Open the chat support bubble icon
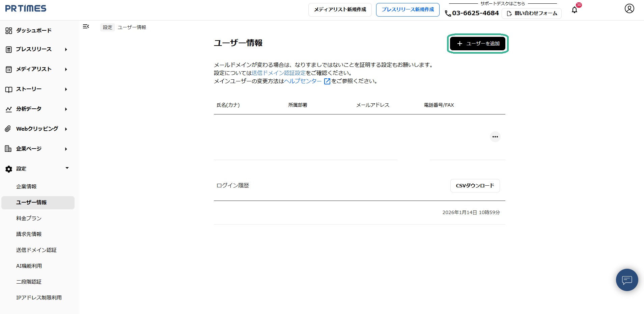Viewport: 644px width, 314px height. 627,280
